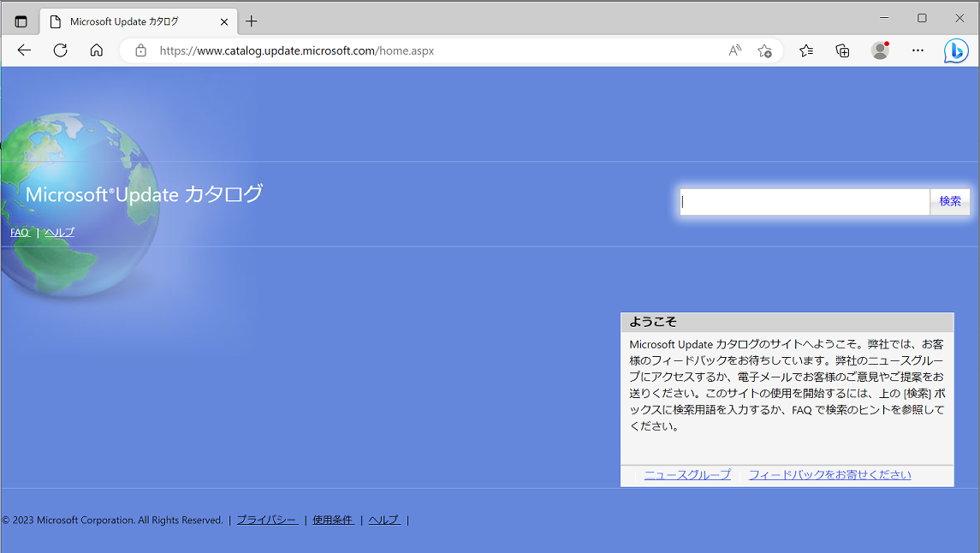
Task: Open the ニュースグループ link
Action: pos(687,475)
